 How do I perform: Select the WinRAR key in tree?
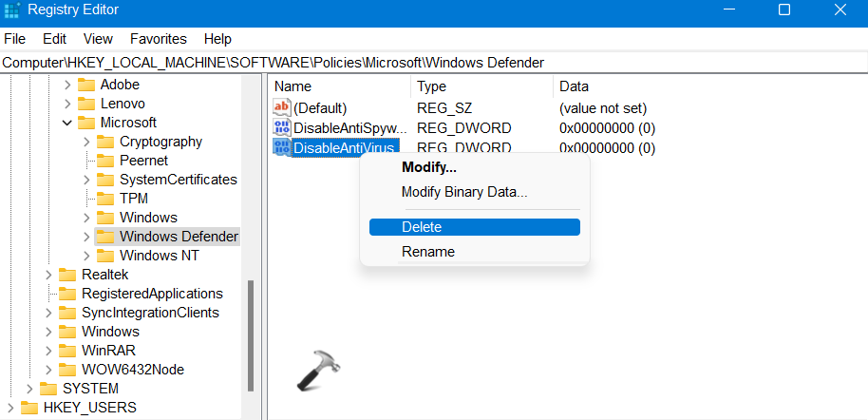[x=109, y=351]
